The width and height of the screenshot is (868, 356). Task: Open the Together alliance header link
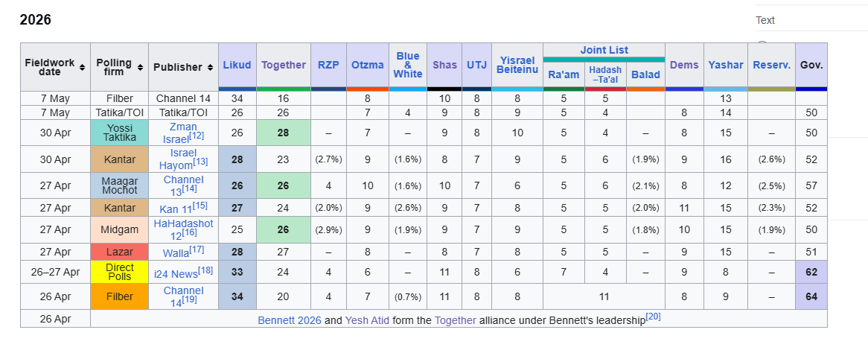284,65
